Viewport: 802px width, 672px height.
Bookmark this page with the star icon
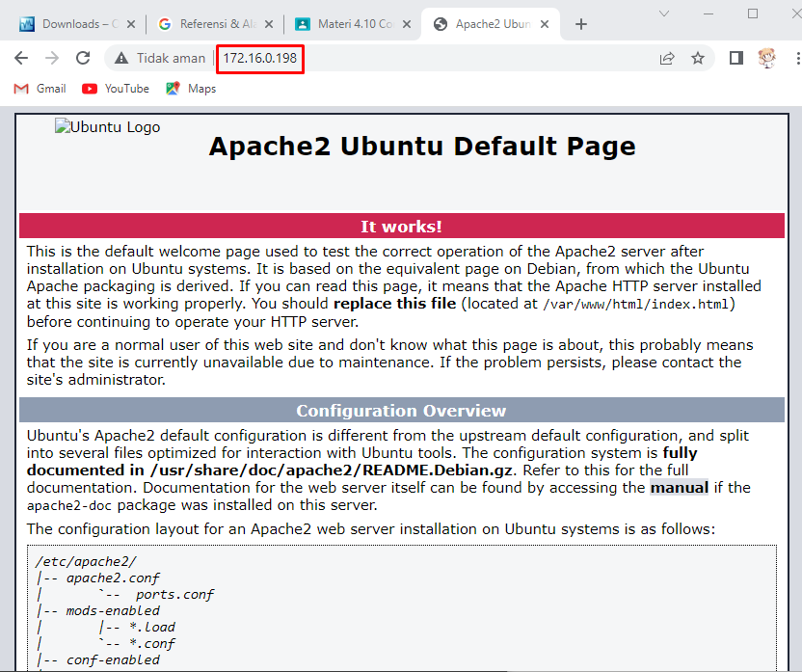pyautogui.click(x=698, y=58)
